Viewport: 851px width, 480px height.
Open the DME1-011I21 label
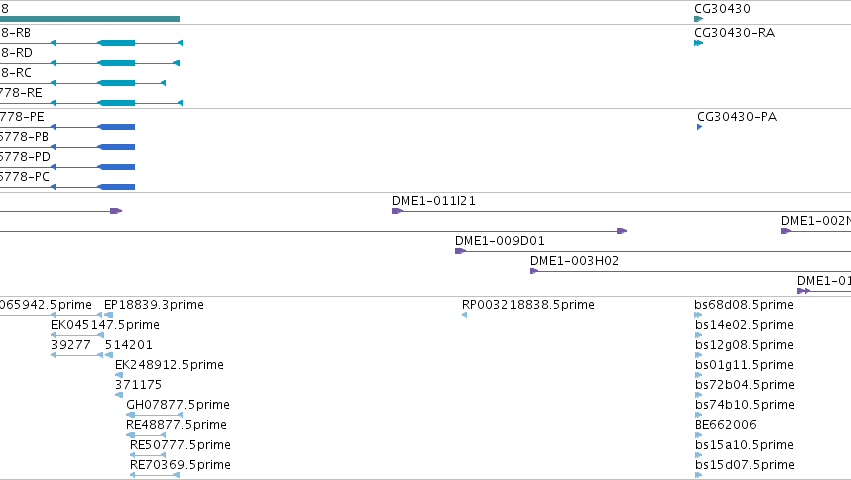(x=434, y=201)
